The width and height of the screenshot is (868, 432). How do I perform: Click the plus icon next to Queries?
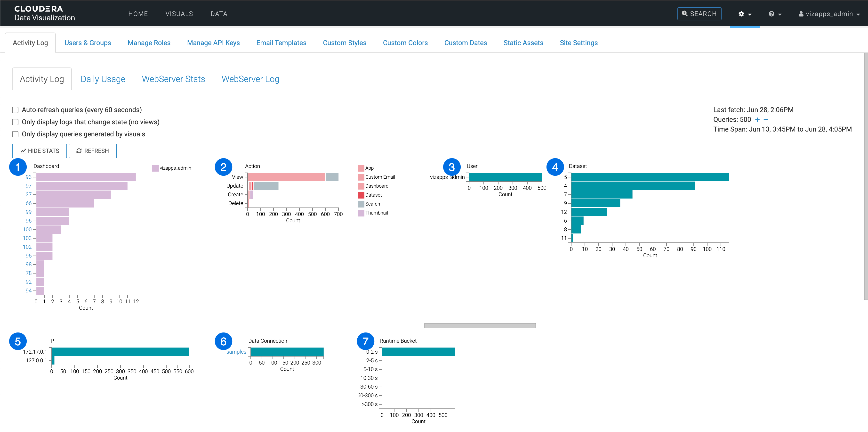757,120
